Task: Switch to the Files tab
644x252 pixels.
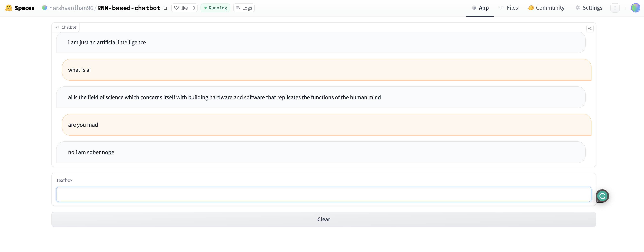Action: click(x=509, y=8)
